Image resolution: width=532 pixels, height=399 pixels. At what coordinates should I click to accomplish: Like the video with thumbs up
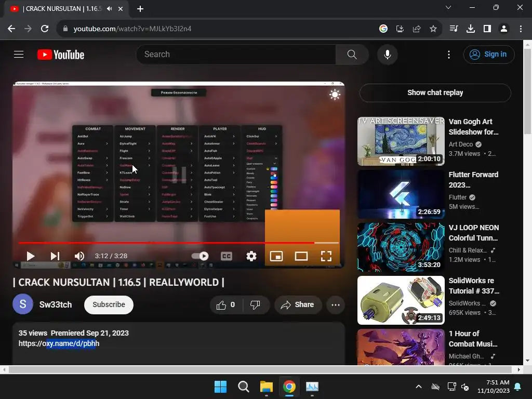click(226, 305)
